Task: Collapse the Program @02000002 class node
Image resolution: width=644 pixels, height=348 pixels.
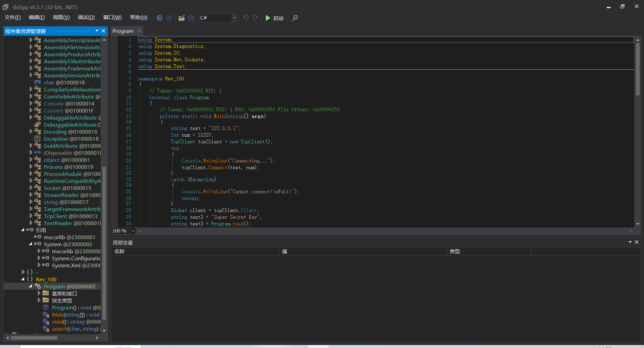Action: click(x=31, y=286)
